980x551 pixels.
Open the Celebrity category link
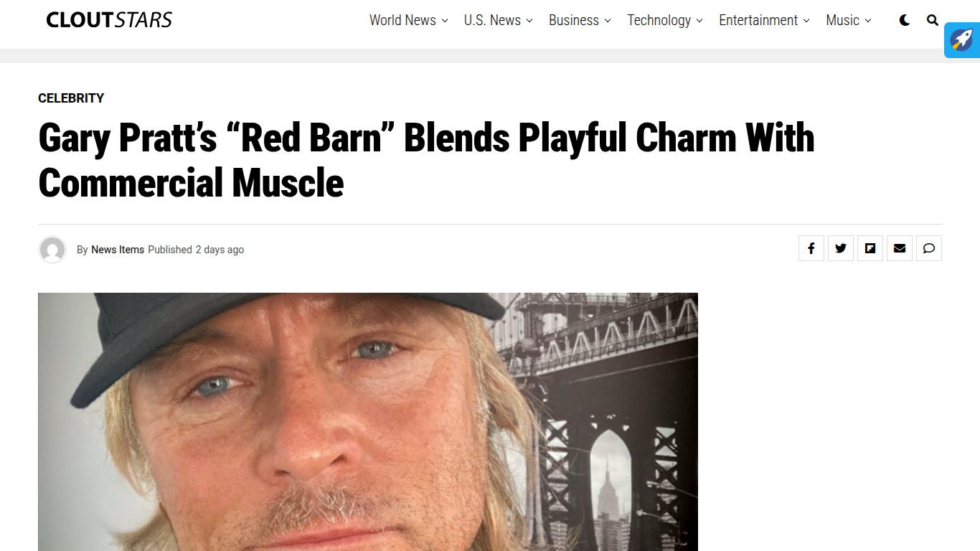pos(71,98)
